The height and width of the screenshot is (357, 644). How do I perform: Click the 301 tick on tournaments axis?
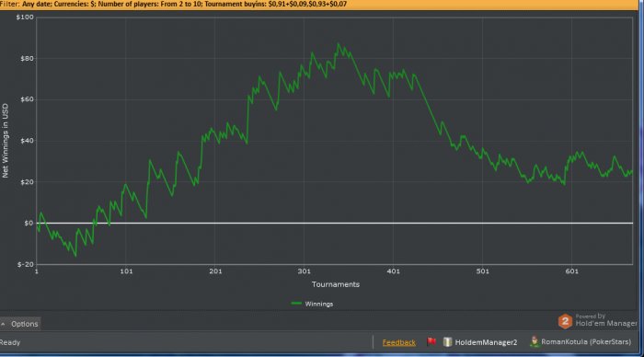pos(305,271)
